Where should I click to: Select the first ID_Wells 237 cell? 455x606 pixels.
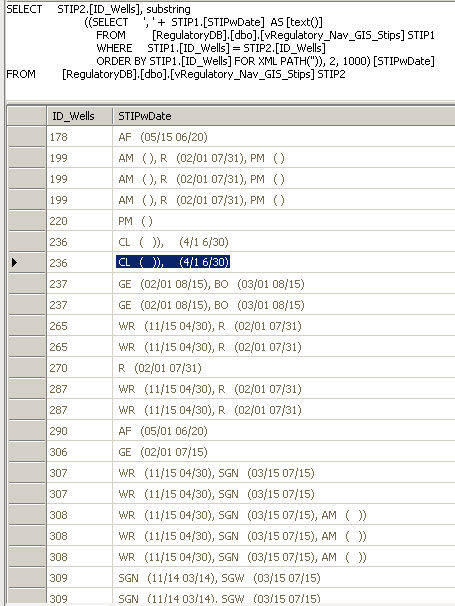coord(79,284)
